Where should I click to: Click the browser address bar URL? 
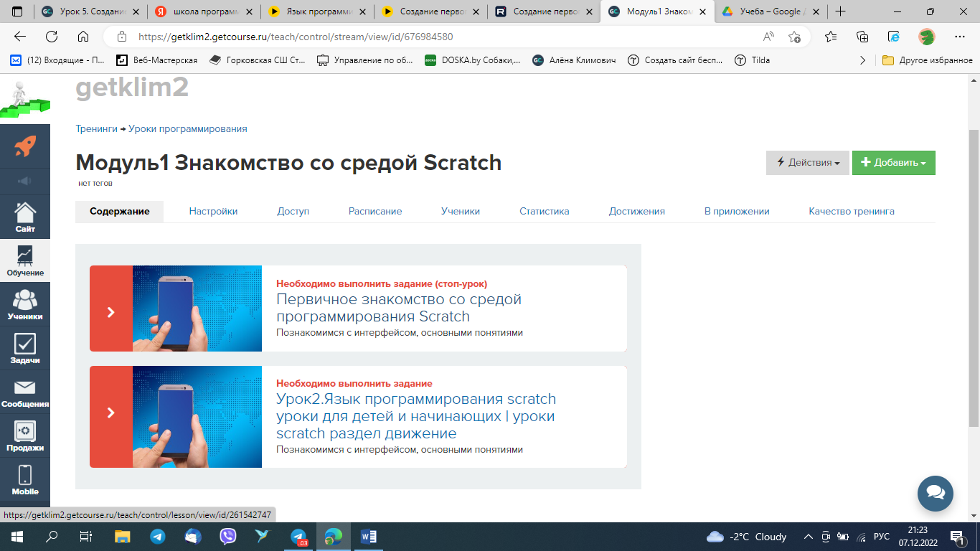[295, 37]
